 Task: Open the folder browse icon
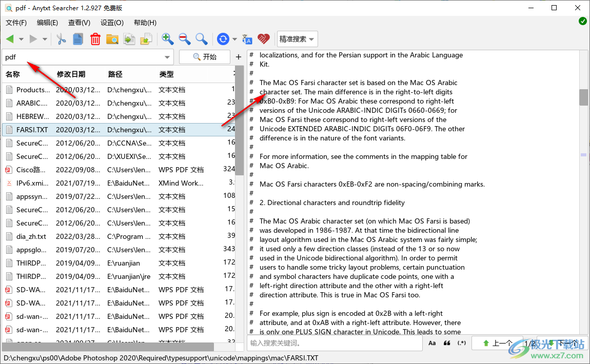point(112,38)
